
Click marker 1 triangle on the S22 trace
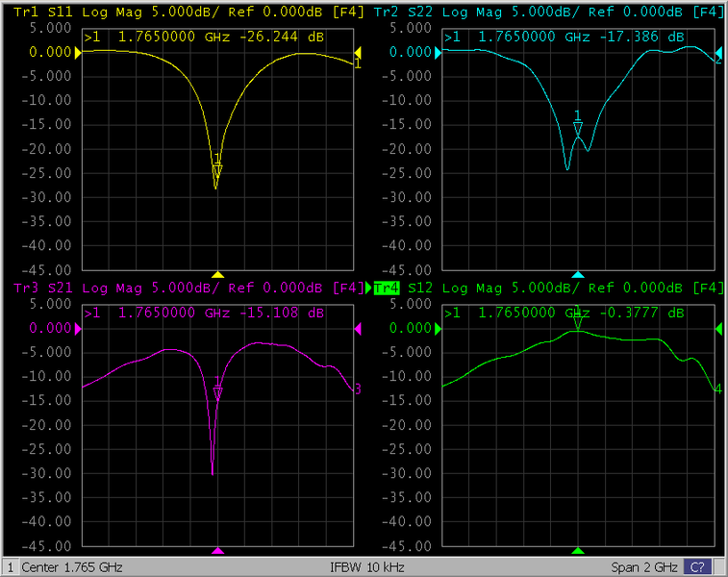[577, 127]
